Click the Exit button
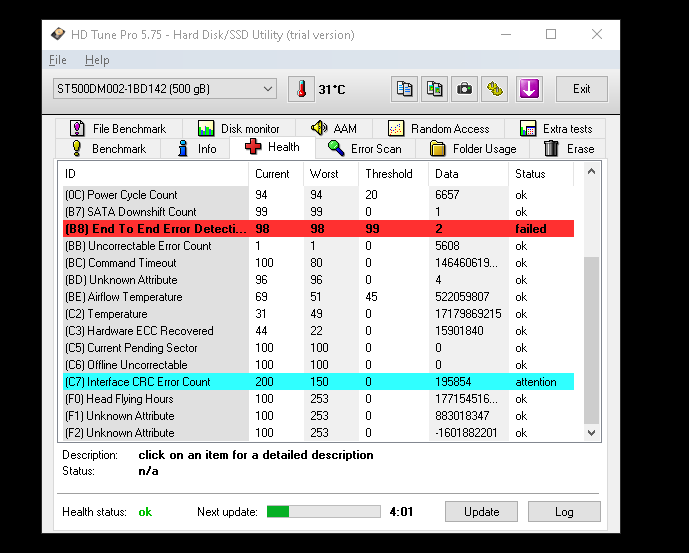 click(x=582, y=89)
